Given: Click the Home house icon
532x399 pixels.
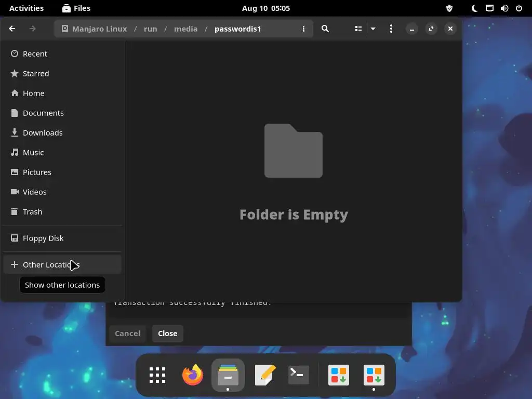Looking at the screenshot, I should [14, 93].
